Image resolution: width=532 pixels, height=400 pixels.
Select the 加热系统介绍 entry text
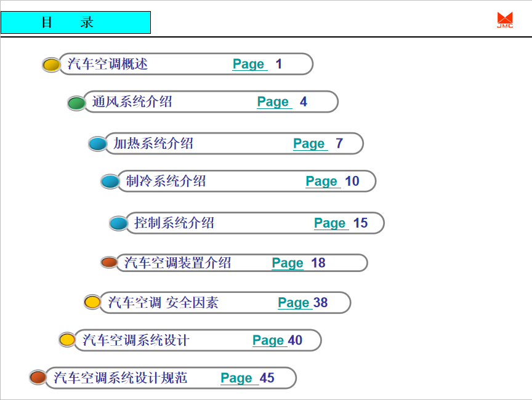click(x=153, y=143)
